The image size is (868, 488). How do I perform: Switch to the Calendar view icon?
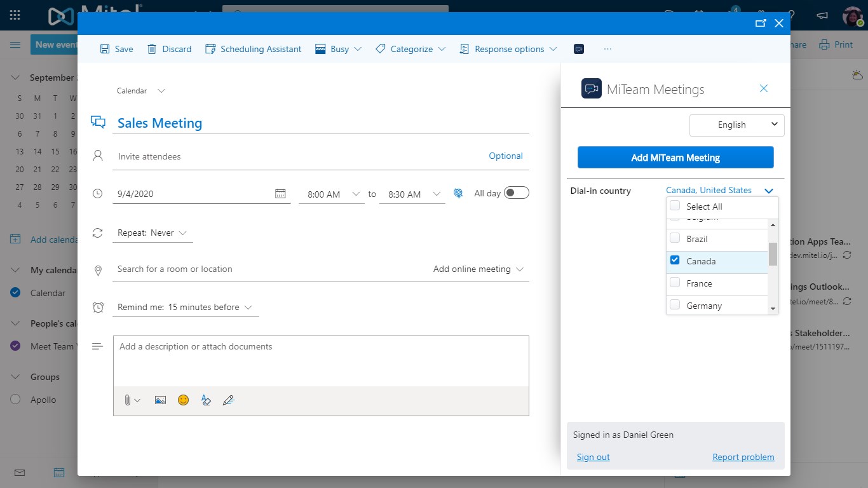point(58,473)
